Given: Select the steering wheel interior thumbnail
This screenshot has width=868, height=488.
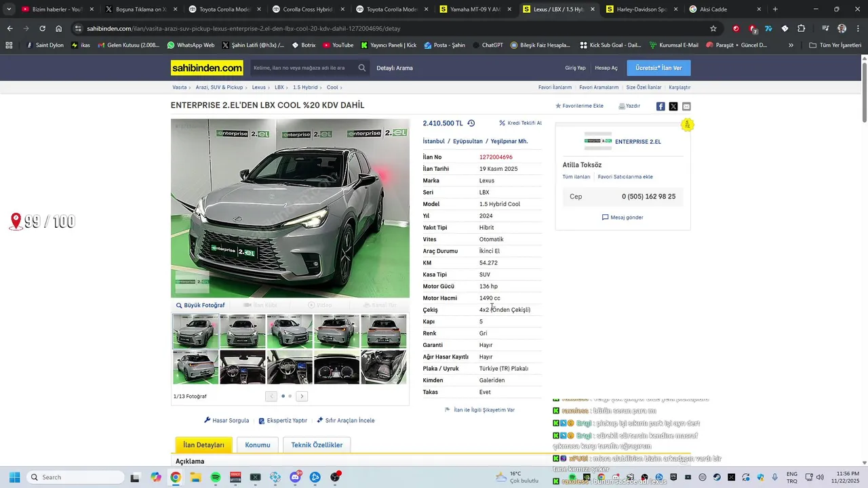Looking at the screenshot, I should pyautogui.click(x=290, y=367).
